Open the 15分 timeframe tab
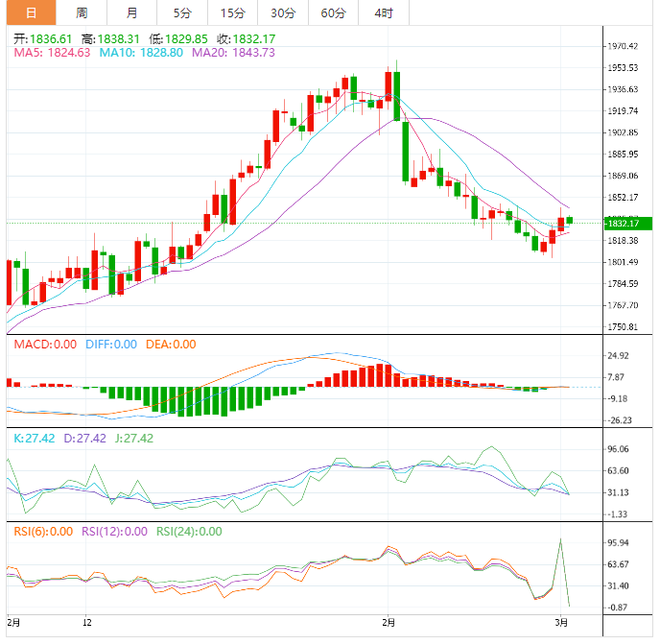The image size is (660, 644). pyautogui.click(x=231, y=12)
